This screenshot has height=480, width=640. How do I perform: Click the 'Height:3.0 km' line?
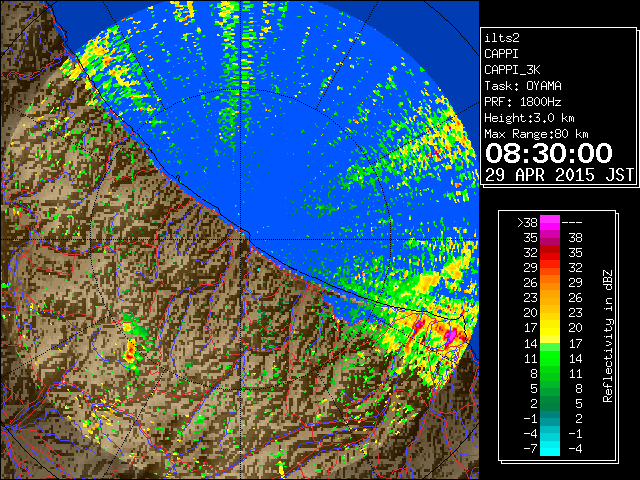(529, 118)
